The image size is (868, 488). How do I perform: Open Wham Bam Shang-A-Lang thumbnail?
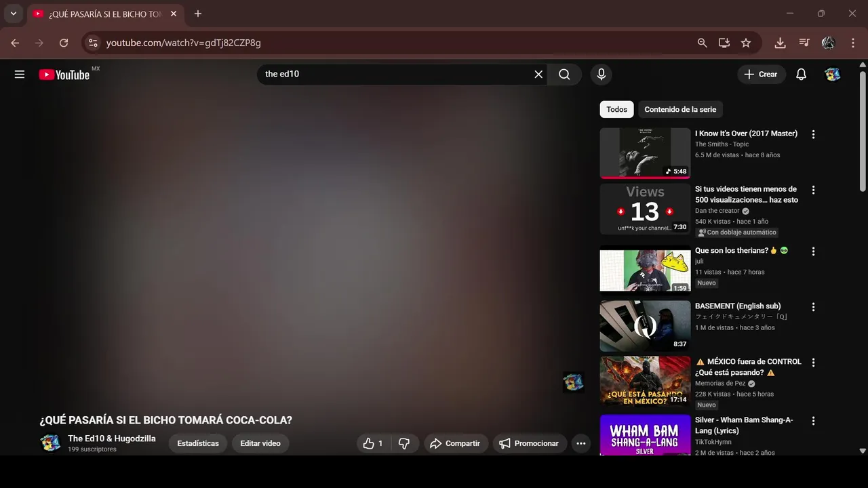(645, 435)
